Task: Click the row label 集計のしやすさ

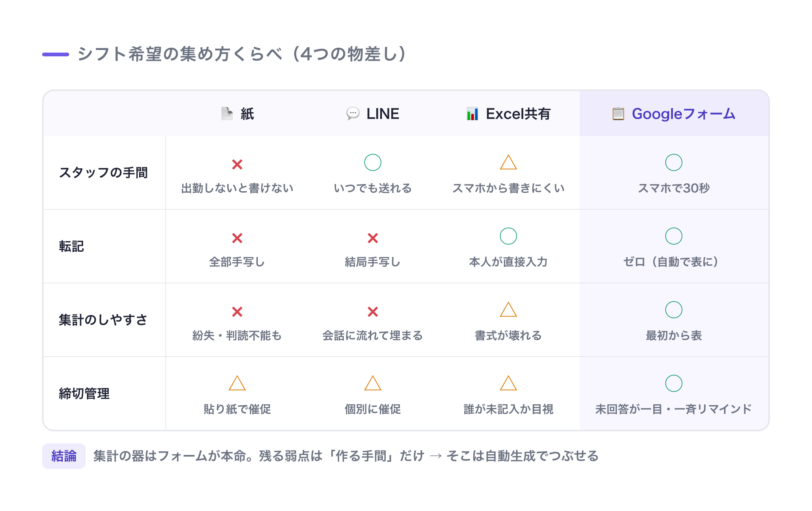Action: click(x=103, y=320)
